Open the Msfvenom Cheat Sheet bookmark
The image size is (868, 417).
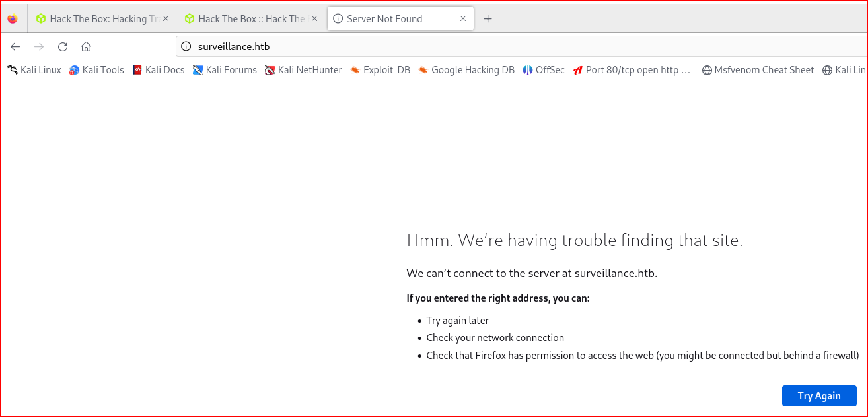coord(758,70)
